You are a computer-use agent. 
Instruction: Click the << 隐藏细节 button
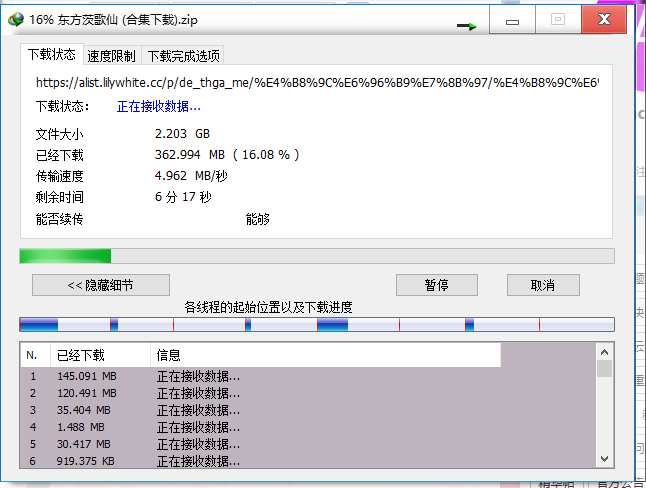[101, 285]
